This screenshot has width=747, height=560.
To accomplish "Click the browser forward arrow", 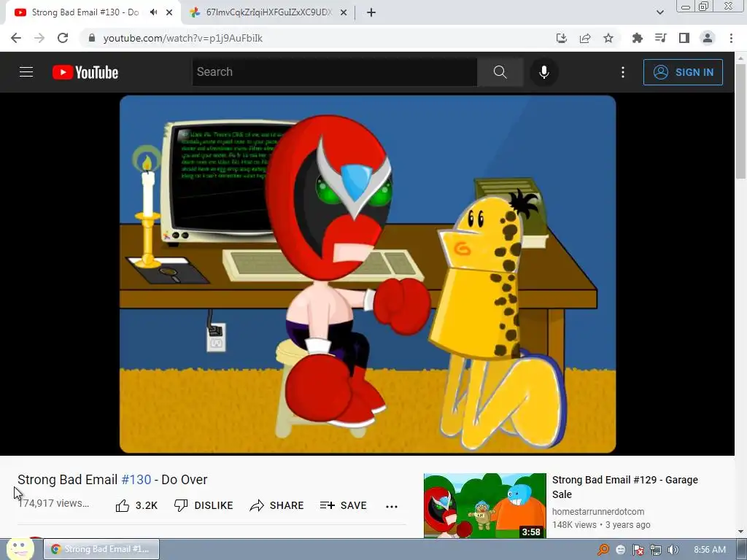I will pyautogui.click(x=39, y=38).
